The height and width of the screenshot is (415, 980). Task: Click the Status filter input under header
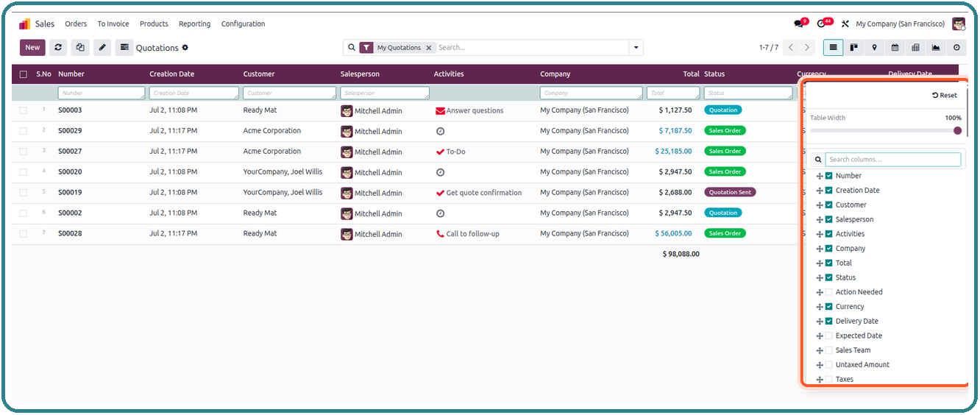748,93
